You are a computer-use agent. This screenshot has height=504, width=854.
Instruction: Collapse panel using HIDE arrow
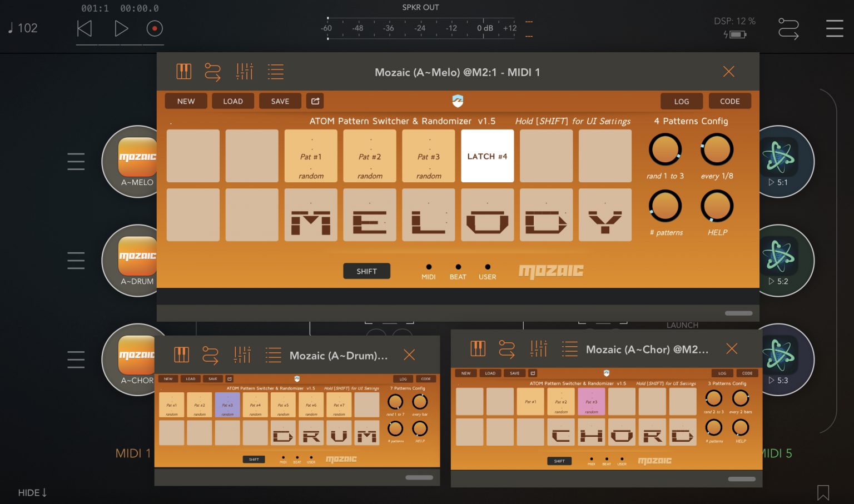point(32,492)
